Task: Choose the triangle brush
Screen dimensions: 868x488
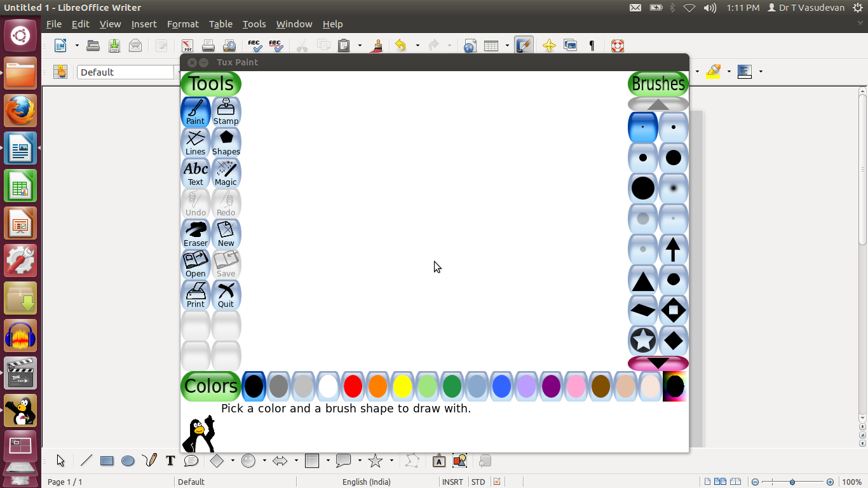Action: (x=643, y=280)
